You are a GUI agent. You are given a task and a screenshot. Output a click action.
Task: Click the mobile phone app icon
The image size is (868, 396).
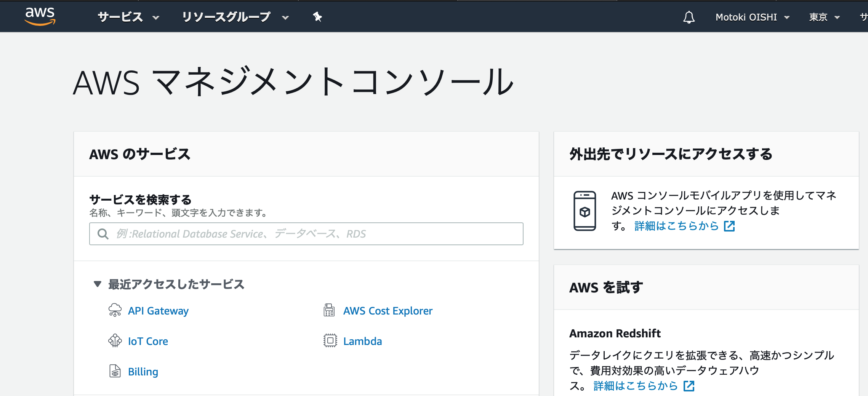(x=585, y=211)
